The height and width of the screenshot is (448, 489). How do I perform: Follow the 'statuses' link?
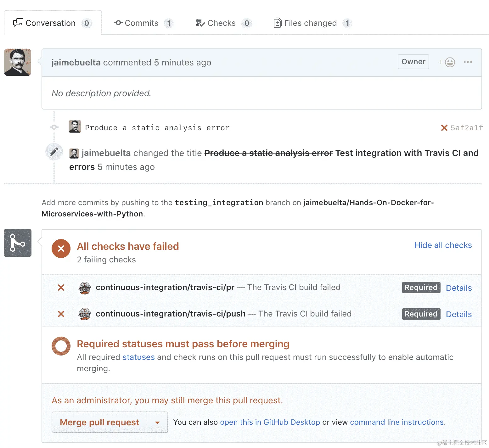(138, 357)
